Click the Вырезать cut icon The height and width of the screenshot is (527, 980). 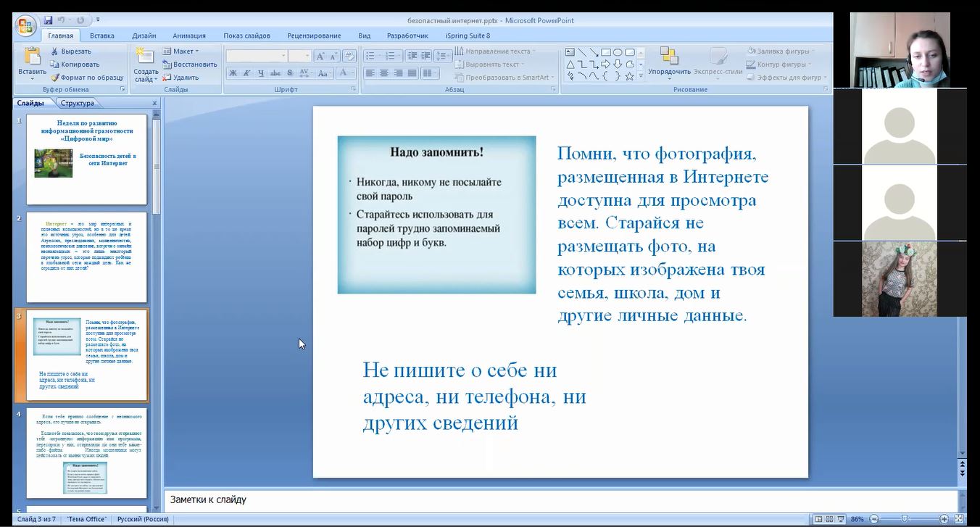point(71,51)
